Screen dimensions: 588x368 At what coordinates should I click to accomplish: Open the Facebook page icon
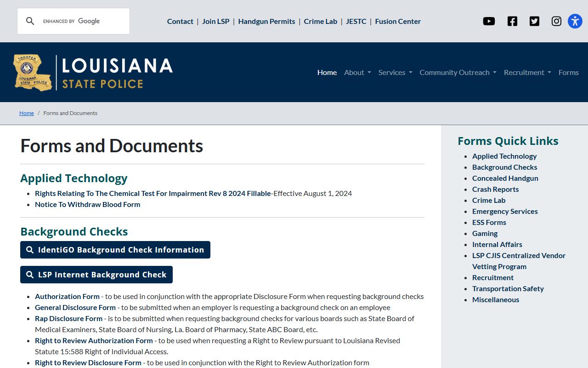512,21
